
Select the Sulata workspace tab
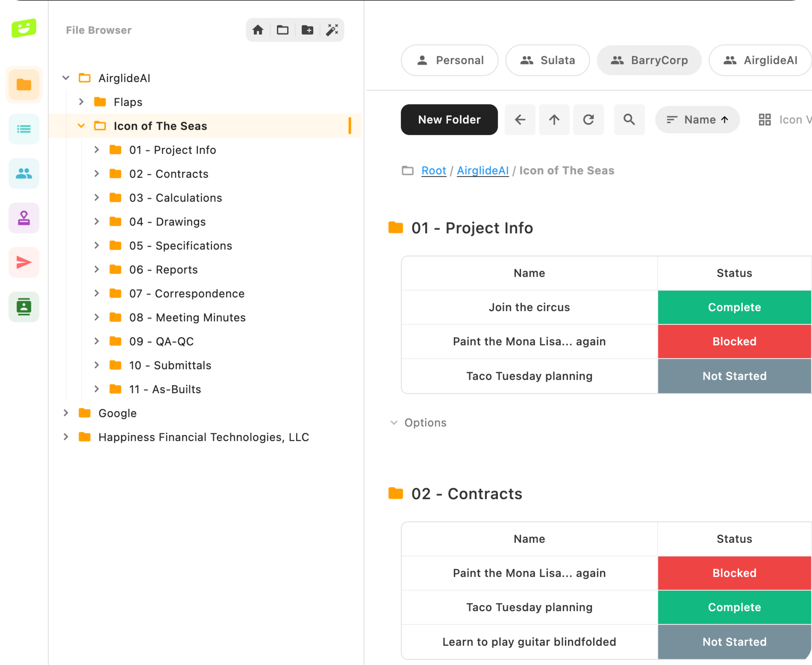(547, 60)
